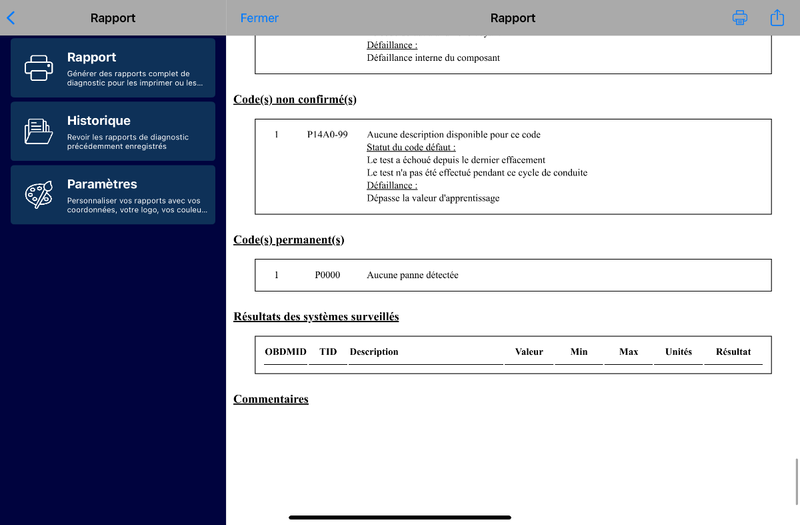Click the palette icon on Paramètres card

(39, 195)
